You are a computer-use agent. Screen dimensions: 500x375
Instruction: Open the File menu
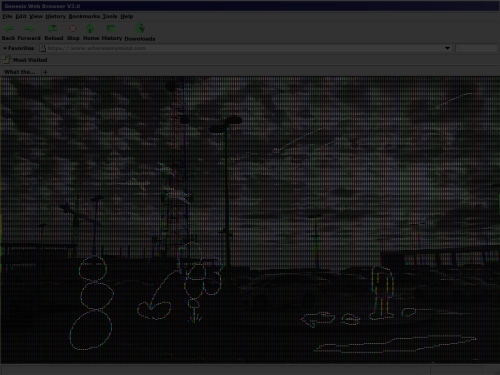click(7, 16)
